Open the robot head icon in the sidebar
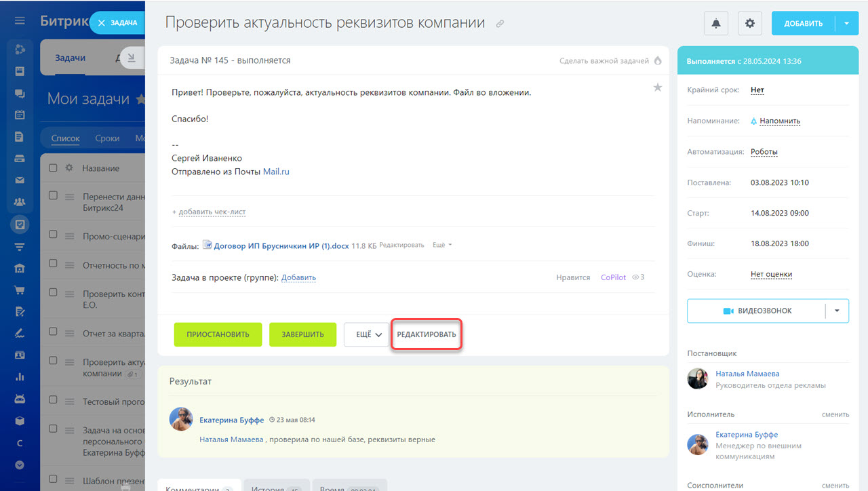This screenshot has height=491, width=868. (20, 399)
